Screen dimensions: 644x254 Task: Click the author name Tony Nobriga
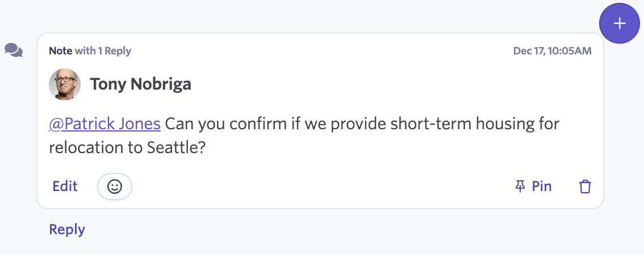(140, 84)
